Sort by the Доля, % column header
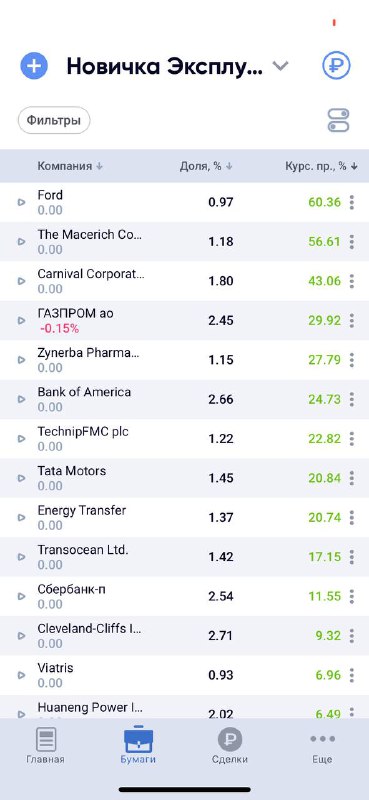This screenshot has height=800, width=369. [x=206, y=166]
